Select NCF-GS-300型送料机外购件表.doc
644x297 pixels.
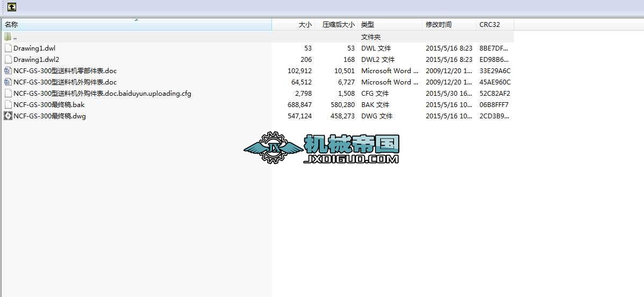click(x=65, y=82)
